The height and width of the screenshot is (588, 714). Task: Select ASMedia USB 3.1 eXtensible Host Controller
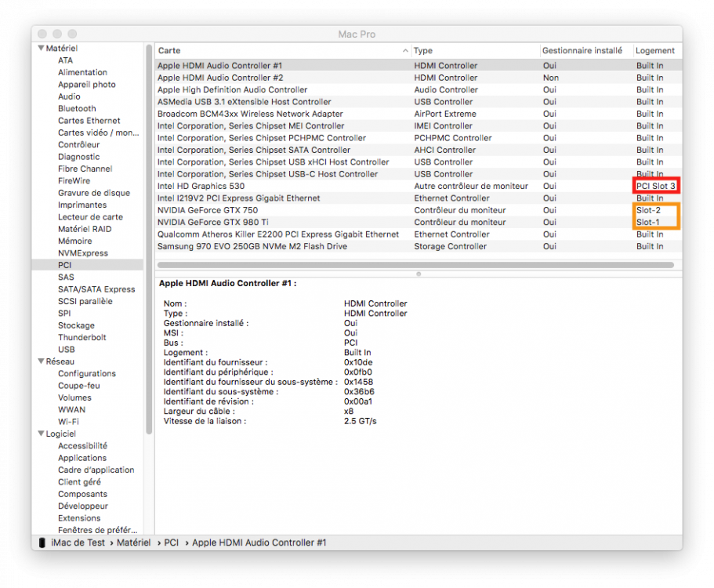[x=419, y=102]
